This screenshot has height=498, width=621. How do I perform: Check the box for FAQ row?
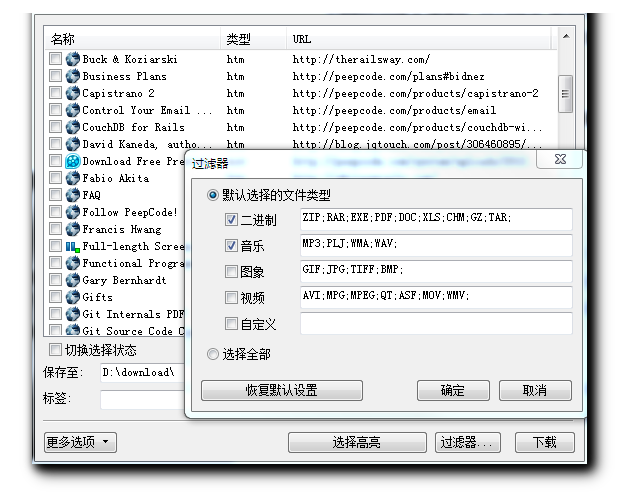(x=55, y=195)
